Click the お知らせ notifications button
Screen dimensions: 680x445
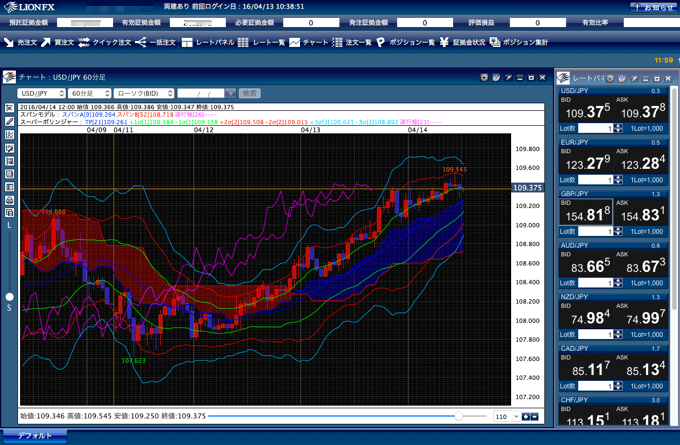coord(654,7)
